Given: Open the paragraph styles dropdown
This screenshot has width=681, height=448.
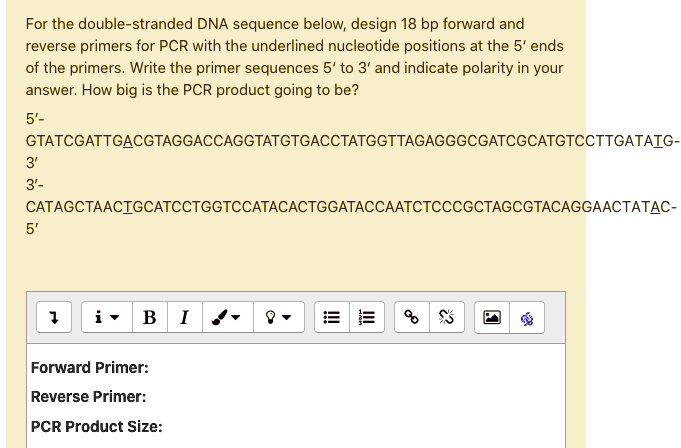Looking at the screenshot, I should pyautogui.click(x=106, y=318).
